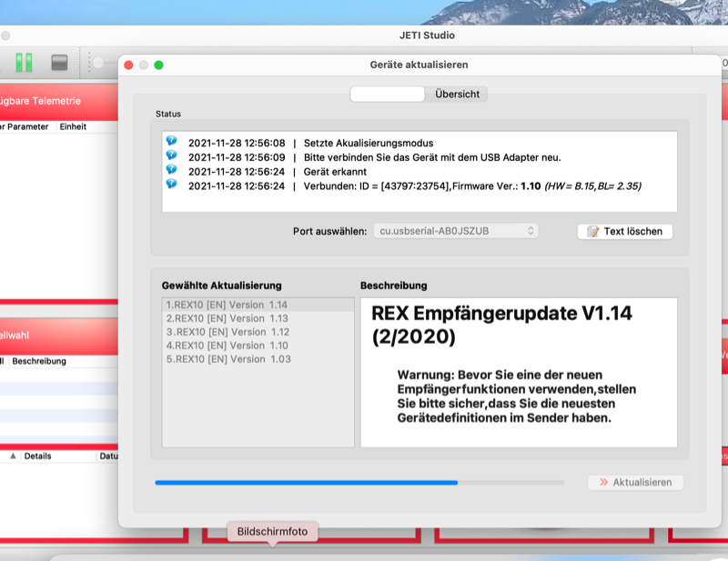Click the 'Einheit' column header in JETI Studio
This screenshot has width=728, height=561.
[x=73, y=126]
